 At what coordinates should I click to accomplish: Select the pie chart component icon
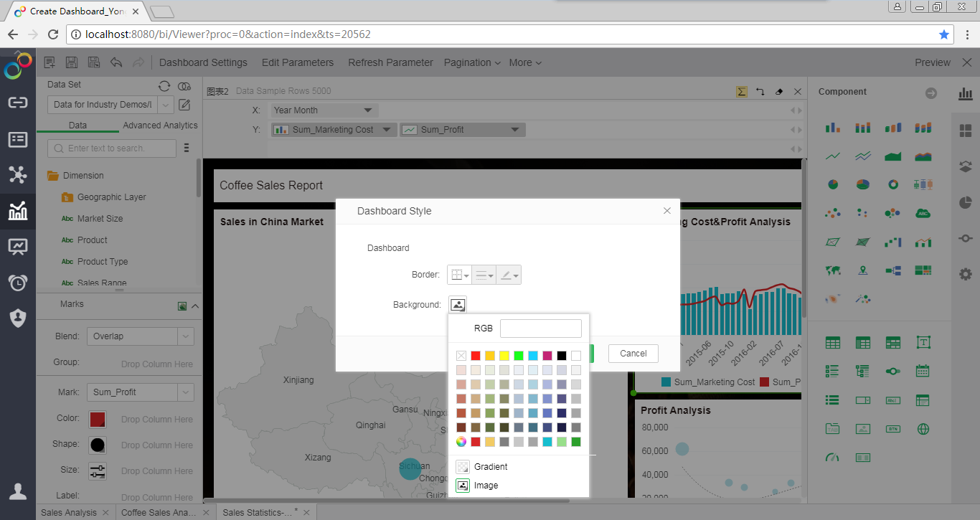click(832, 184)
